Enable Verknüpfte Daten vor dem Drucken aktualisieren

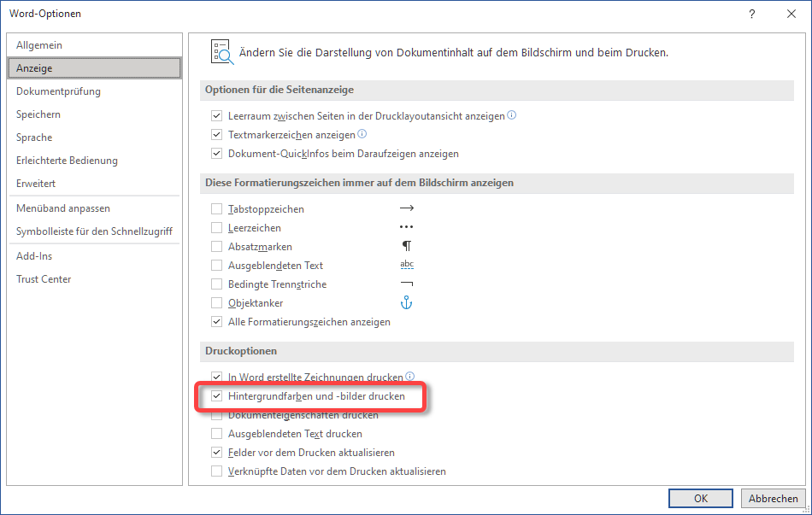(x=216, y=471)
